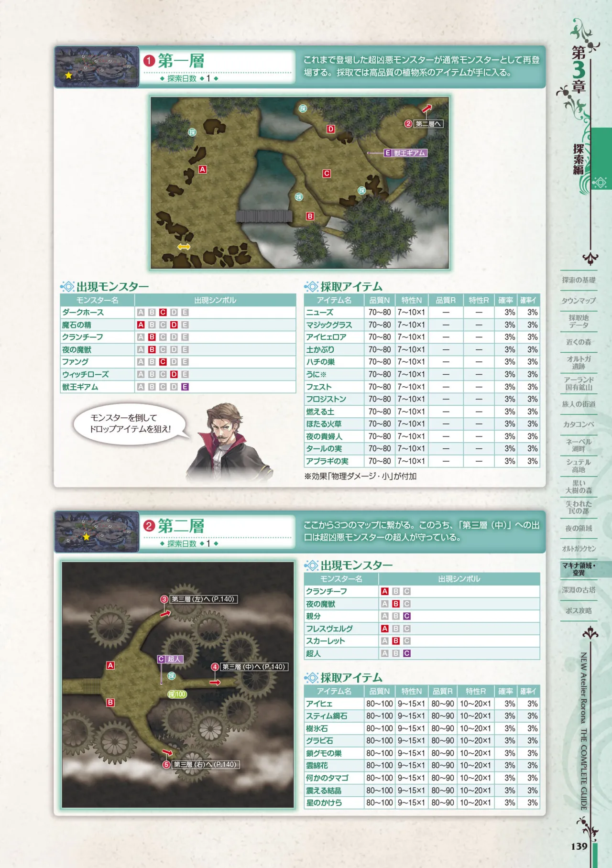
Task: Open ネーベル湖畔 sidebar tab
Action: point(579,445)
